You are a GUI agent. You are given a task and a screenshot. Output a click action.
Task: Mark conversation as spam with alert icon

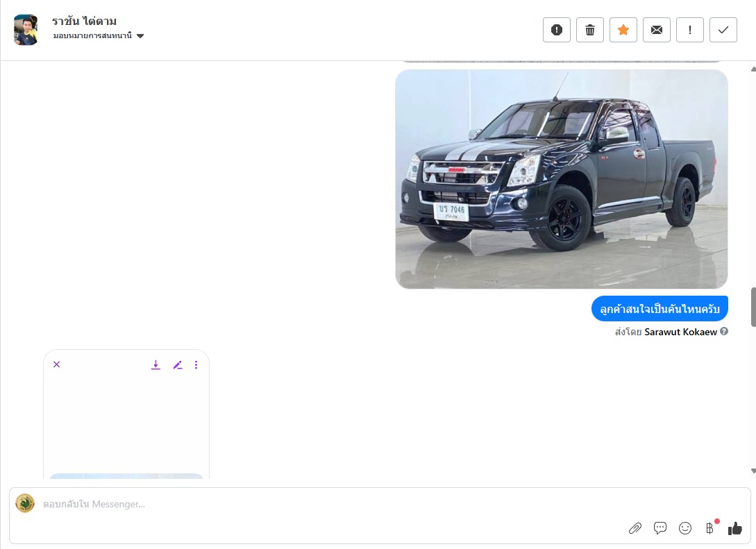[556, 30]
